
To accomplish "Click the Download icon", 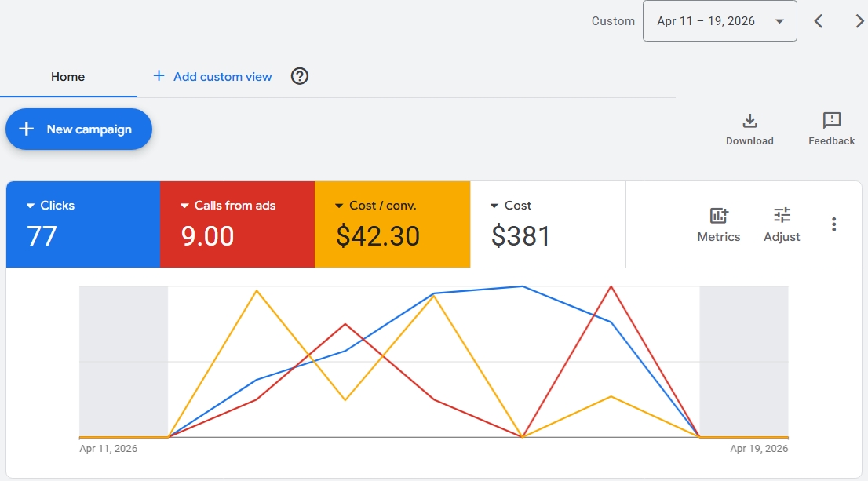I will [749, 121].
